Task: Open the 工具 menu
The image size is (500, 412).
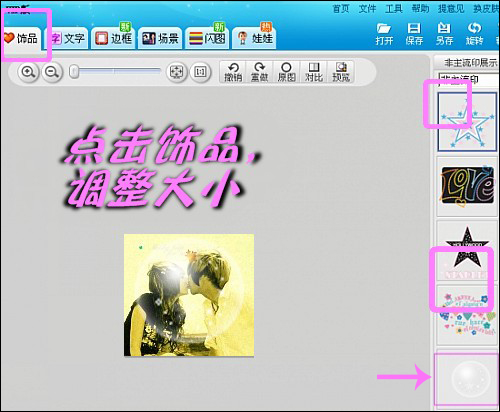Action: (x=394, y=9)
